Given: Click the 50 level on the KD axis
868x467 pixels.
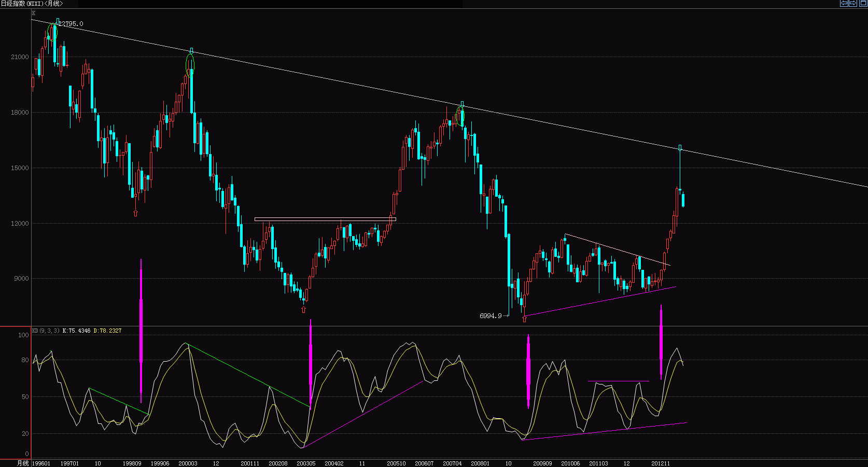Looking at the screenshot, I should [25, 397].
